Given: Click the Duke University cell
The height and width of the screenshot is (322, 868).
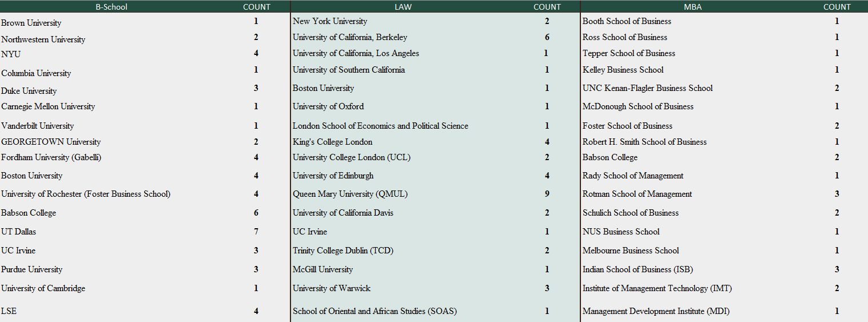Looking at the screenshot, I should point(29,91).
